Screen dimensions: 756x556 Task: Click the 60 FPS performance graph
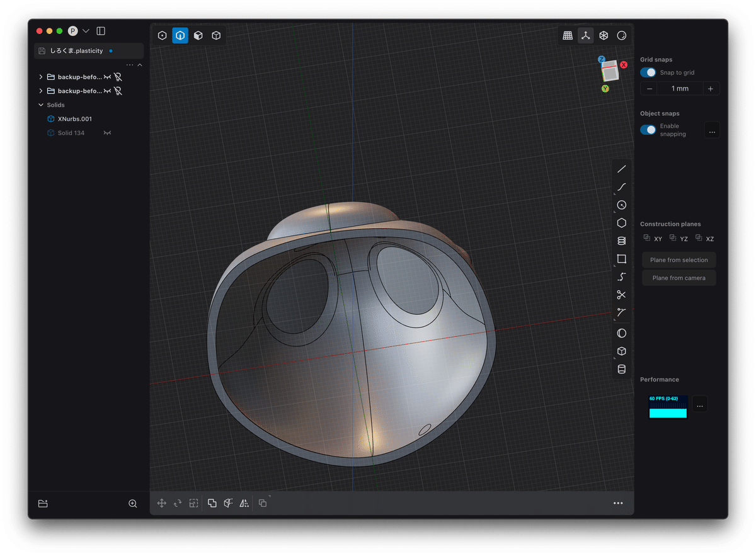coord(668,407)
